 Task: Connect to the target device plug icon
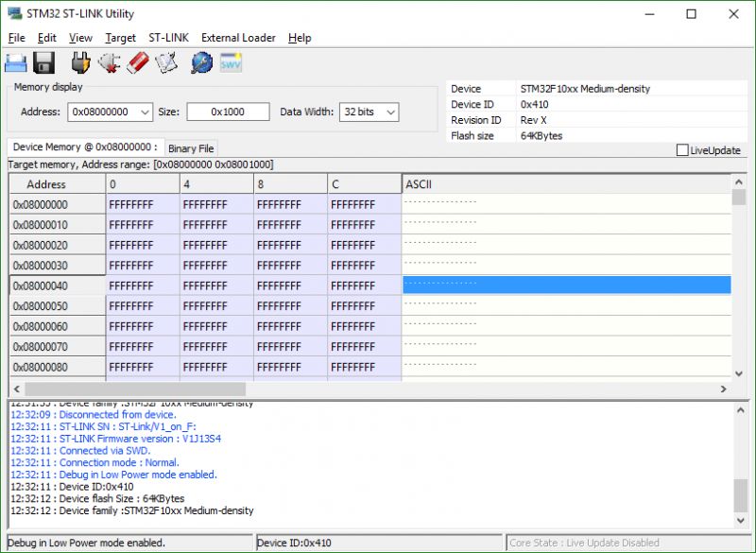(80, 61)
